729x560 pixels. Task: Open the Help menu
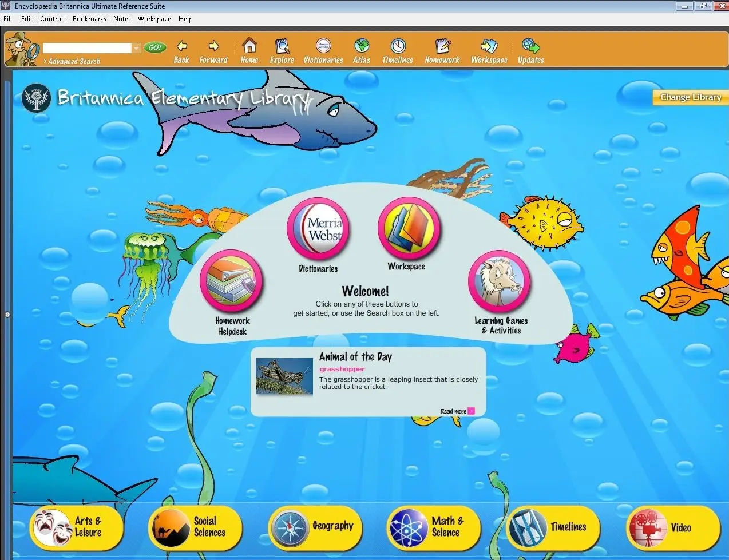185,19
